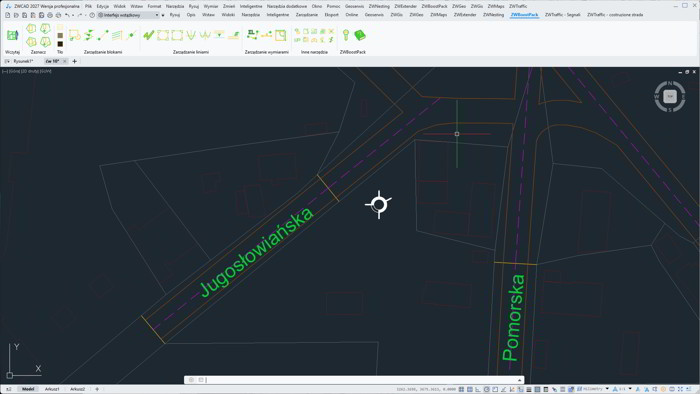This screenshot has width=700, height=394.
Task: Click the X icon in Inne narzędzia
Action: point(331,31)
